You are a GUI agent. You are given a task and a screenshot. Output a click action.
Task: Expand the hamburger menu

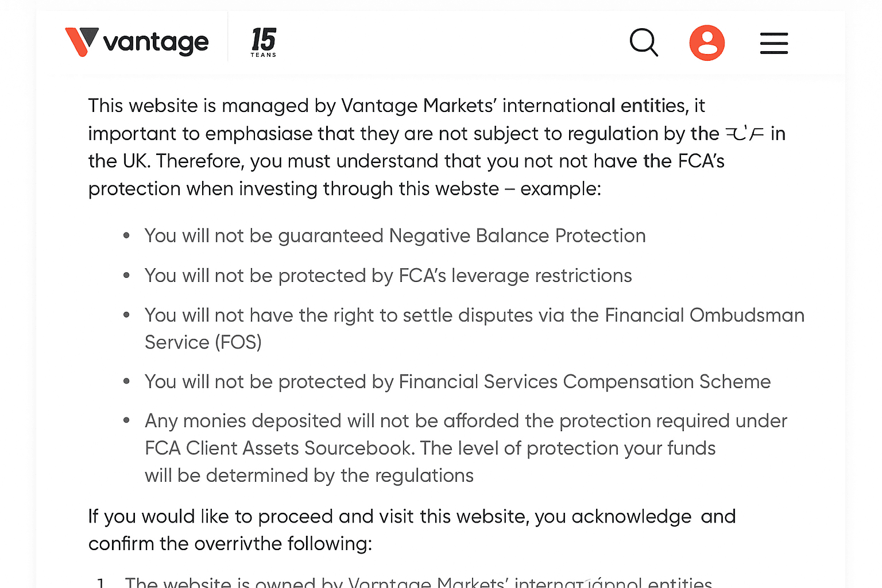(774, 43)
